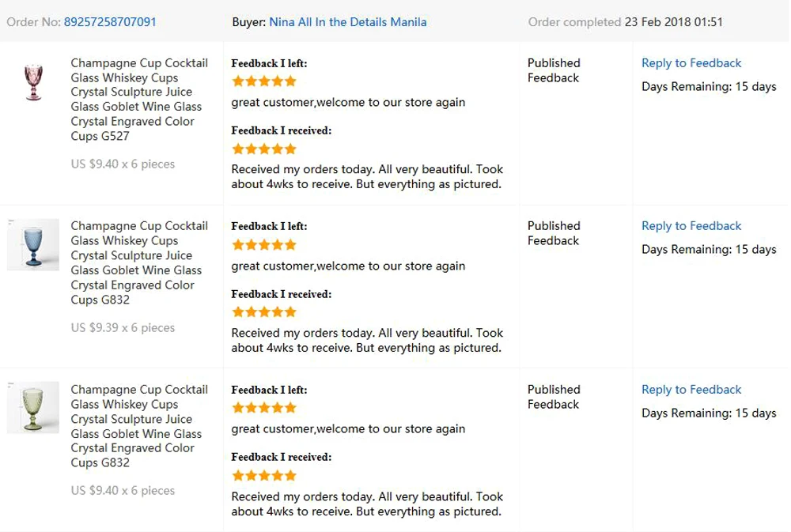Click the first row Published Feedback status
The height and width of the screenshot is (532, 791).
pyautogui.click(x=554, y=70)
